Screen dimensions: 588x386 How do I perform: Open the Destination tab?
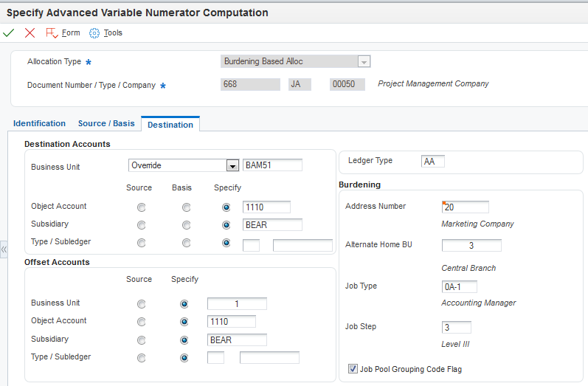point(170,125)
